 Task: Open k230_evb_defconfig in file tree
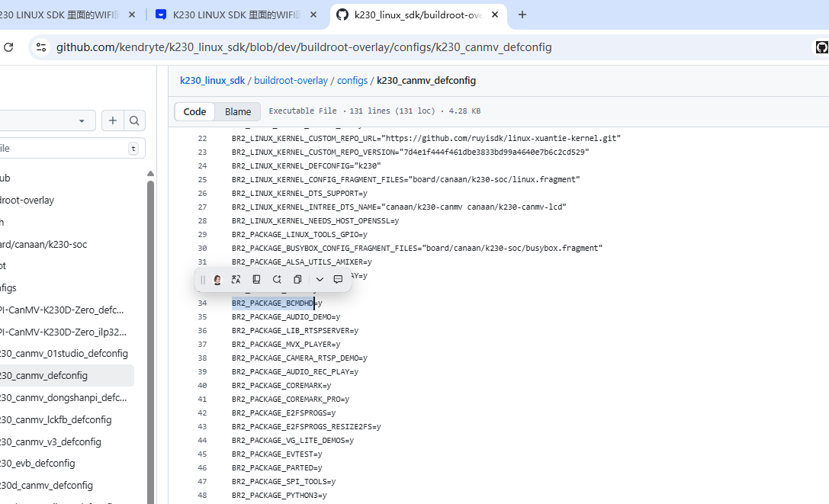[x=38, y=463]
